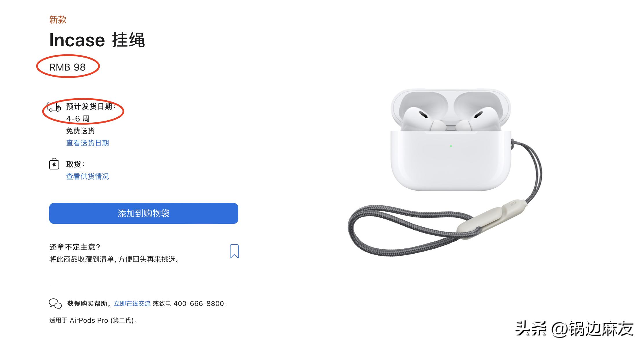Click the 适用于 AirPods Pro compatibility note

[x=93, y=320]
